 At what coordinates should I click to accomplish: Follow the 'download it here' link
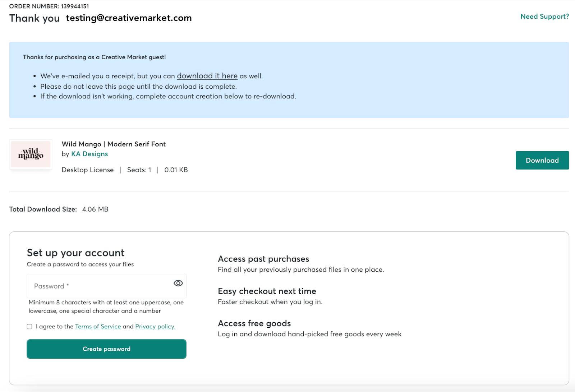pyautogui.click(x=207, y=76)
